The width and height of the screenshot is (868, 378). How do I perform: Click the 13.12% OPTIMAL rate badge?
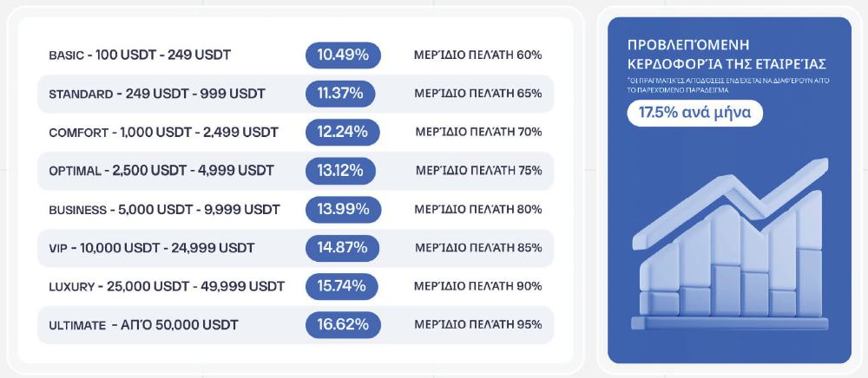(x=340, y=171)
